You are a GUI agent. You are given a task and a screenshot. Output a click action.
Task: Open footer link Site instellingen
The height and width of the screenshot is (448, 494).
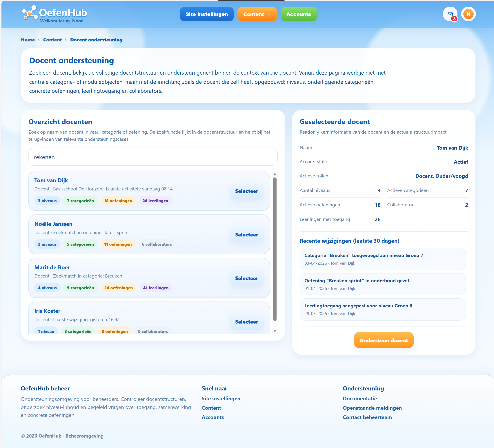pos(221,399)
